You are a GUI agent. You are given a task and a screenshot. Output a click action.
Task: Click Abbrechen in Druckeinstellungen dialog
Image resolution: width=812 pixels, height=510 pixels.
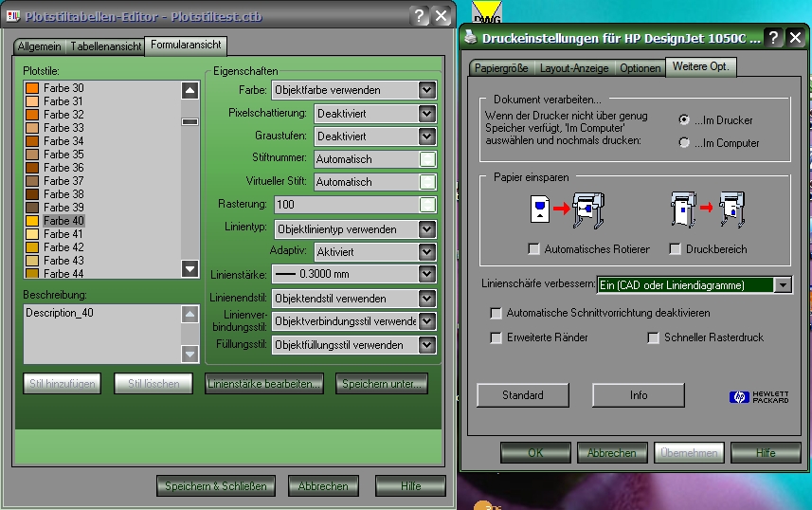611,453
